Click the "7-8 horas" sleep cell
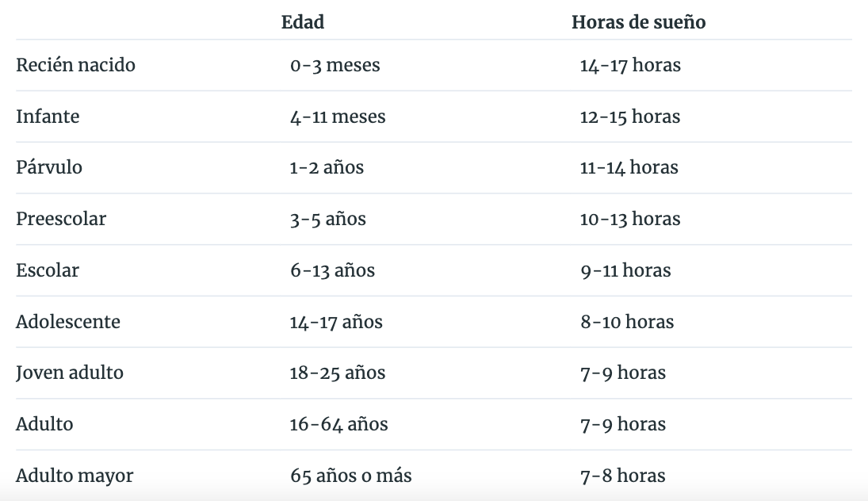Viewport: 868px width, 501px height. pyautogui.click(x=622, y=476)
